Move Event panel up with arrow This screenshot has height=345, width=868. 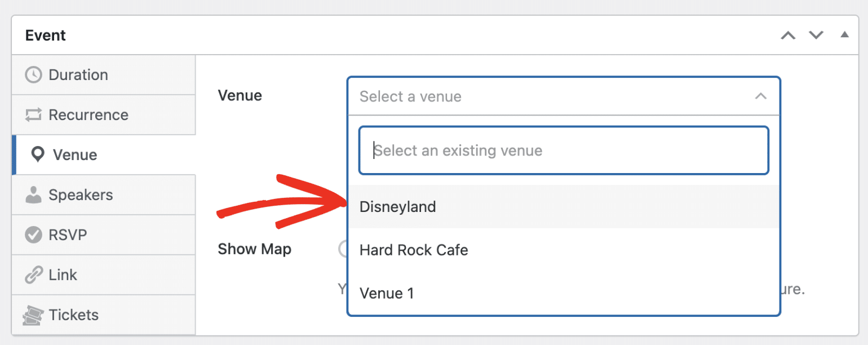point(788,36)
